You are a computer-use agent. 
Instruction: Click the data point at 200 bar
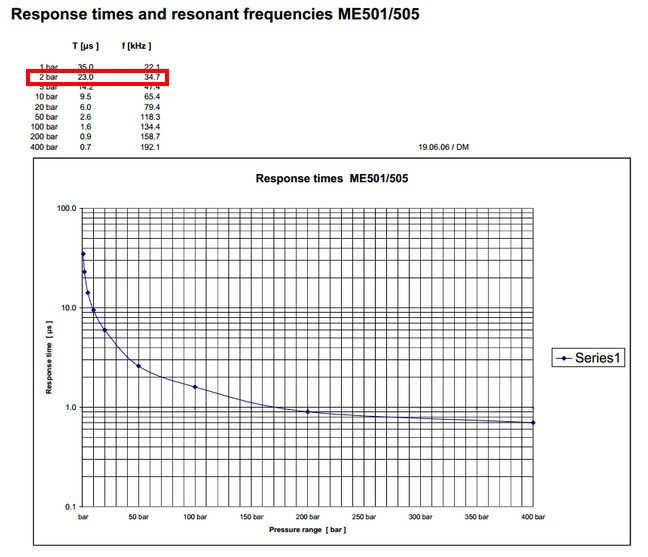(x=307, y=411)
